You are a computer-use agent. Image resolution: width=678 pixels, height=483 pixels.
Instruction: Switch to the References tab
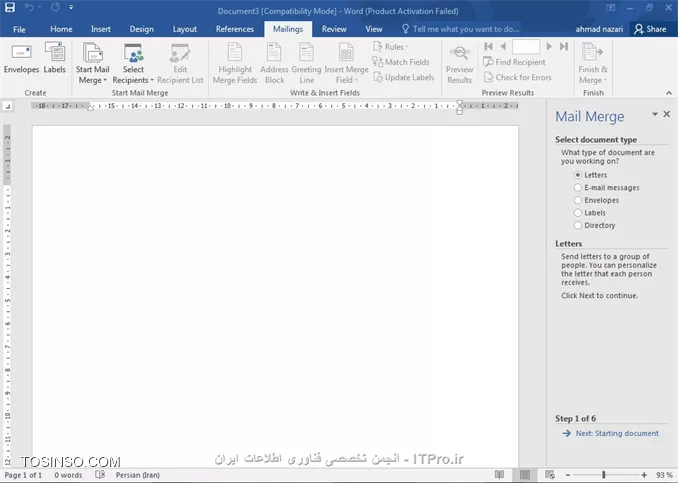point(235,29)
